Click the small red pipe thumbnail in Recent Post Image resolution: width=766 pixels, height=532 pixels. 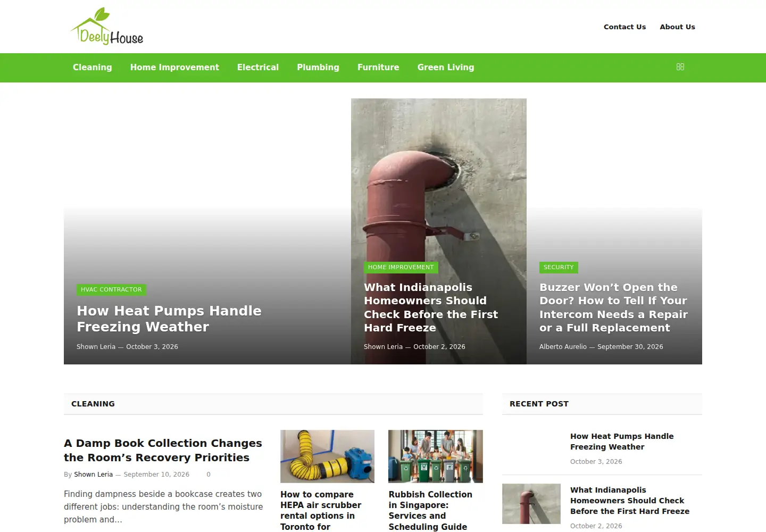(531, 504)
